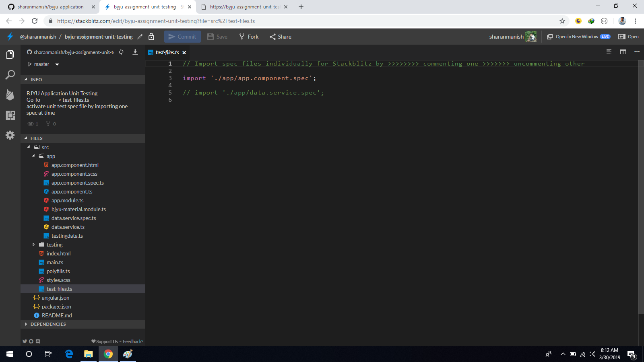The width and height of the screenshot is (644, 362).
Task: Open bjyu-material.module.ts file
Action: tap(78, 209)
